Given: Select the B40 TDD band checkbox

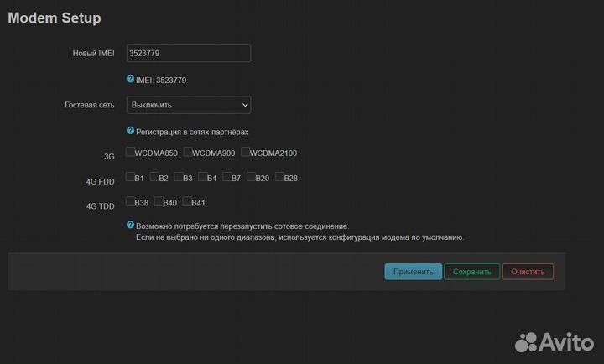Looking at the screenshot, I should coord(159,201).
